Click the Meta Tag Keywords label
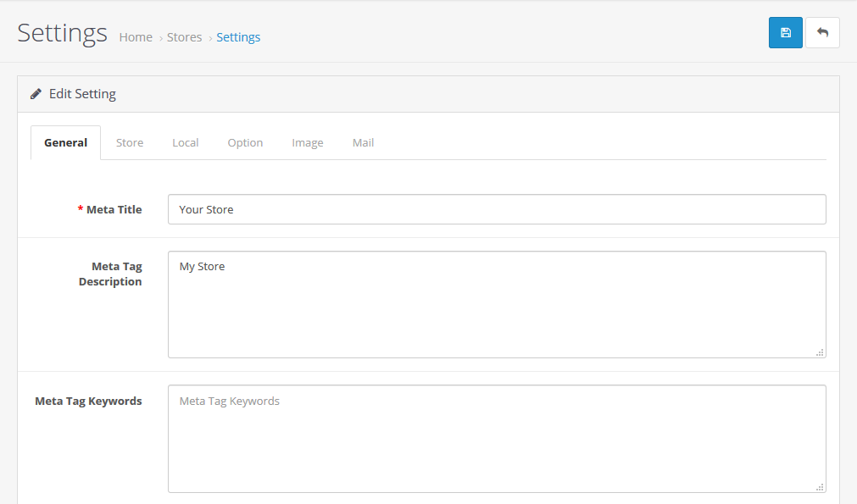This screenshot has width=857, height=504. tap(88, 401)
